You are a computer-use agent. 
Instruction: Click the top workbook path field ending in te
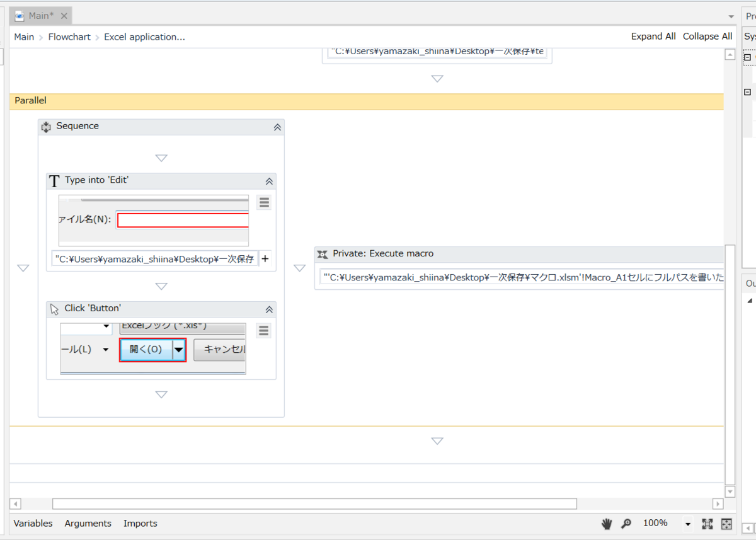[x=437, y=52]
